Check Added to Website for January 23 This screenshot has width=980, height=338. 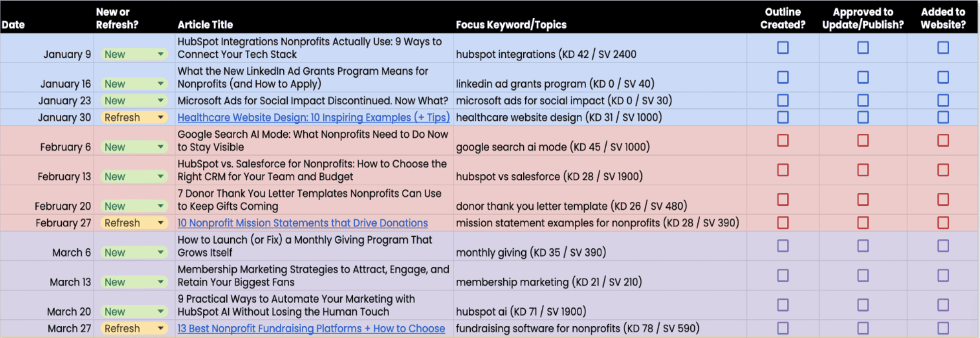coord(943,100)
